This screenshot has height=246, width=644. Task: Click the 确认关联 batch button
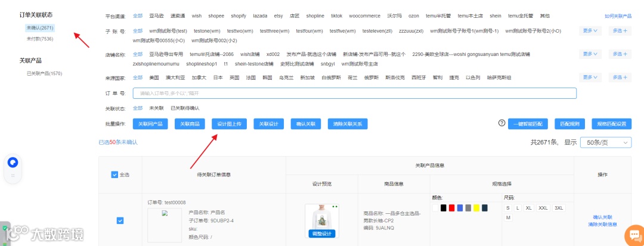click(x=305, y=124)
